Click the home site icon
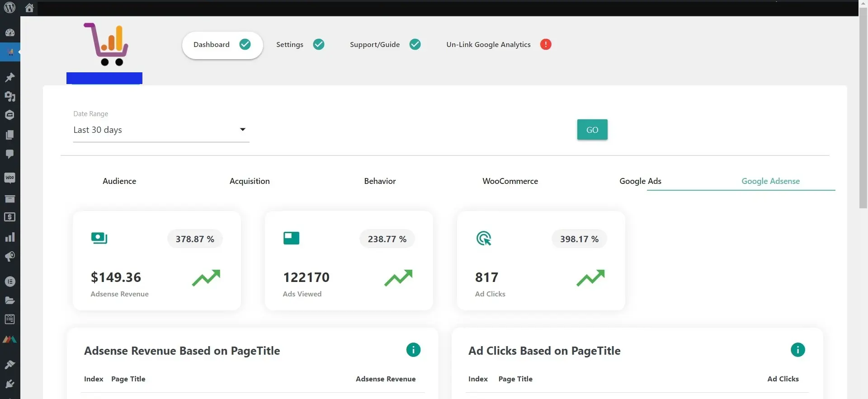This screenshot has height=399, width=868. tap(29, 8)
